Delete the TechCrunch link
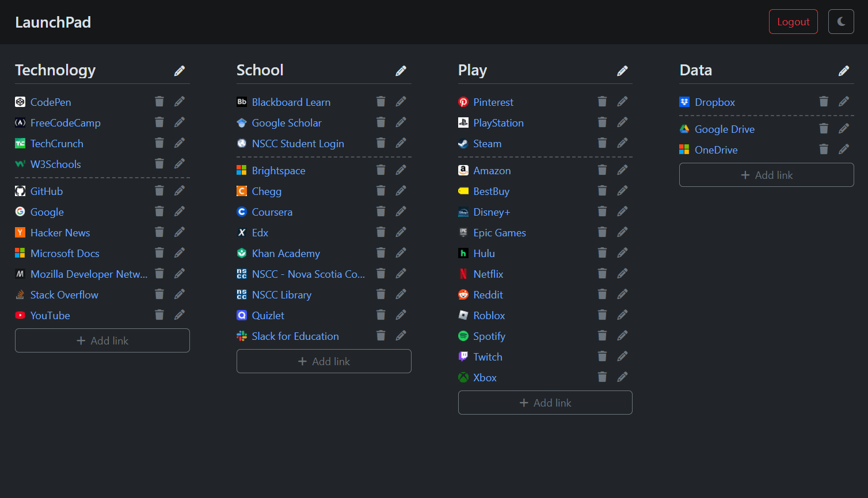Image resolution: width=868 pixels, height=498 pixels. [x=159, y=143]
